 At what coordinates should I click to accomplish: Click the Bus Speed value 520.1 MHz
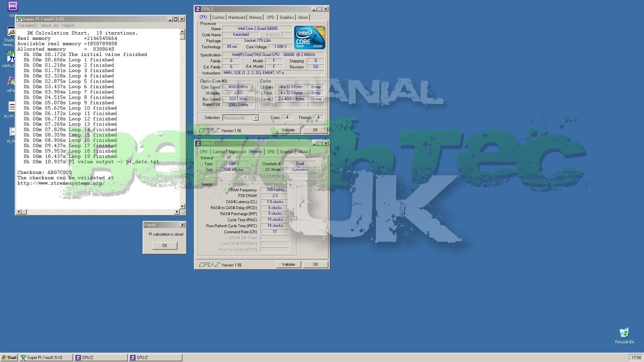pos(238,99)
